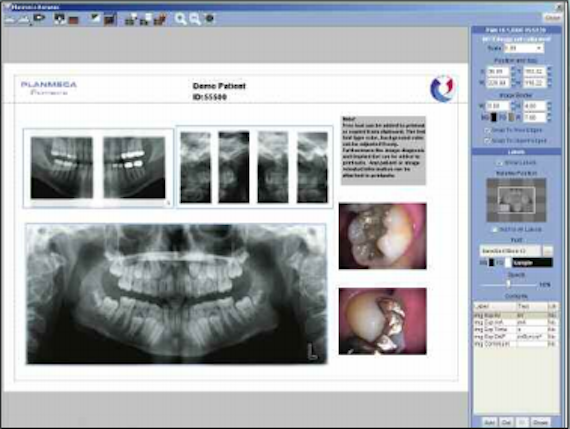Screen dimensions: 570x429
Task: Click the Image Border FG gray swatch
Action: click(511, 117)
